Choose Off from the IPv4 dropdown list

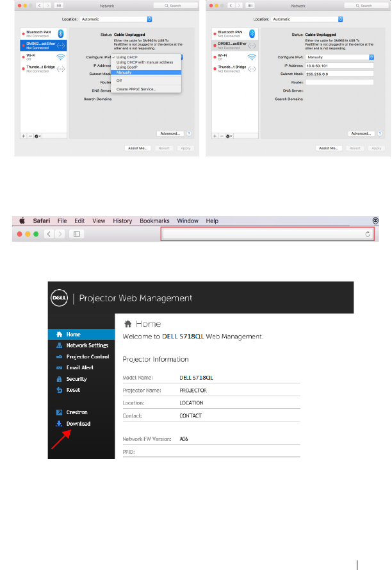click(146, 81)
